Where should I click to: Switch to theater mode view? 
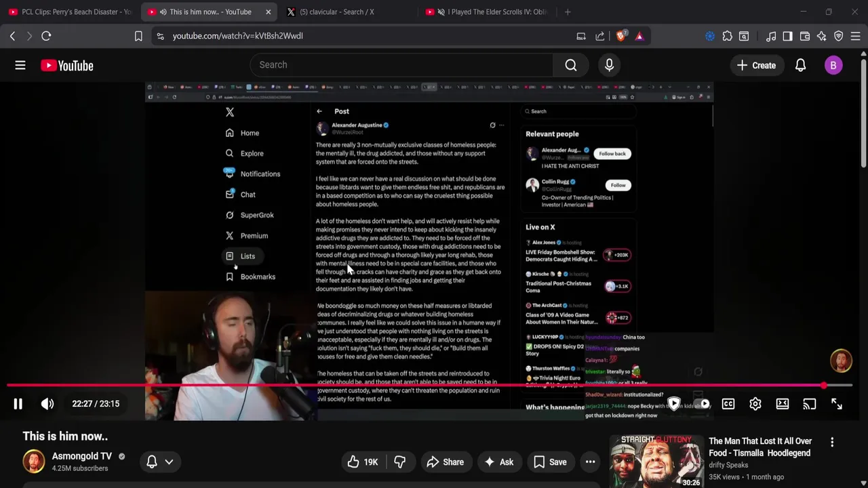pos(783,404)
